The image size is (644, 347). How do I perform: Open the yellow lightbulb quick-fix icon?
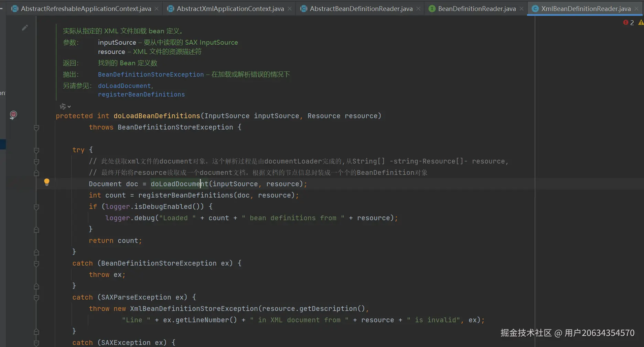coord(47,182)
